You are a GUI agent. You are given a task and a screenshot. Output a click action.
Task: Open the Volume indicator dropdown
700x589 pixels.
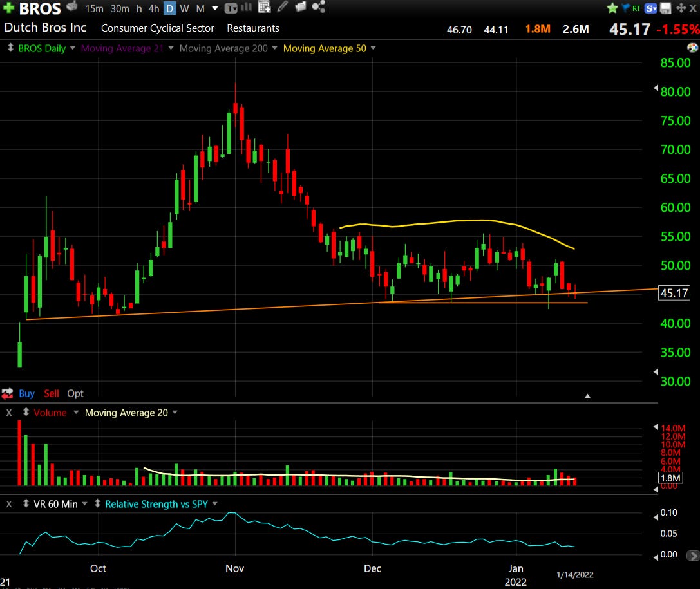click(x=76, y=412)
